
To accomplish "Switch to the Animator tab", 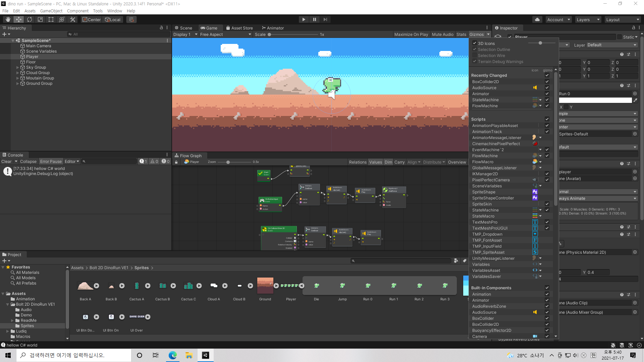I will point(273,28).
